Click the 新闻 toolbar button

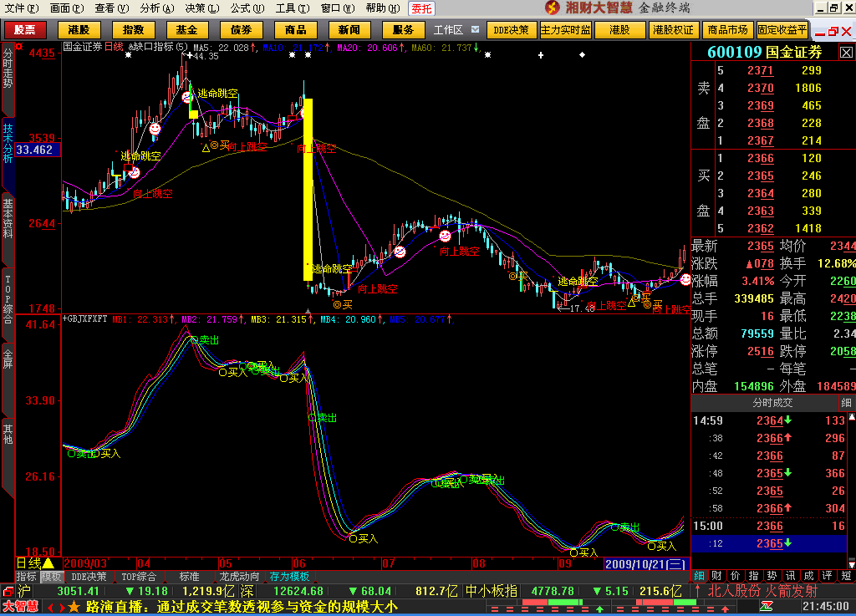click(x=349, y=30)
